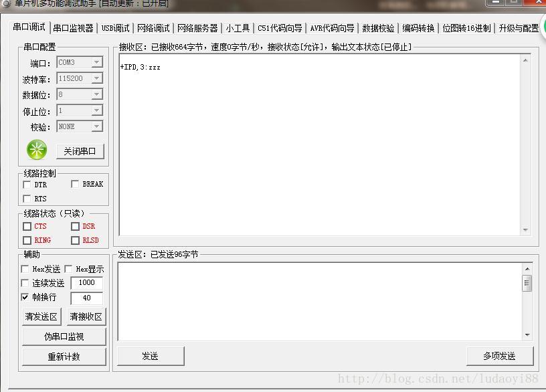
Task: Click the 伪串口监视 button
Action: click(x=64, y=336)
